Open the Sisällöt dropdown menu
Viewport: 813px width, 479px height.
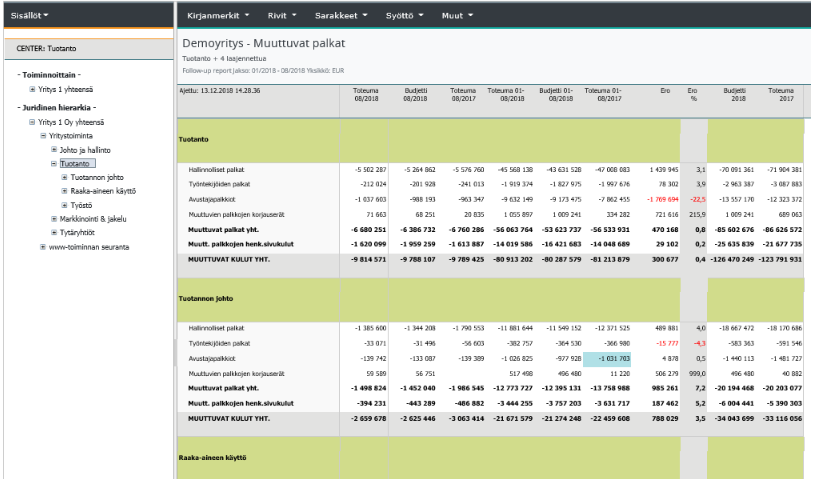(x=29, y=16)
